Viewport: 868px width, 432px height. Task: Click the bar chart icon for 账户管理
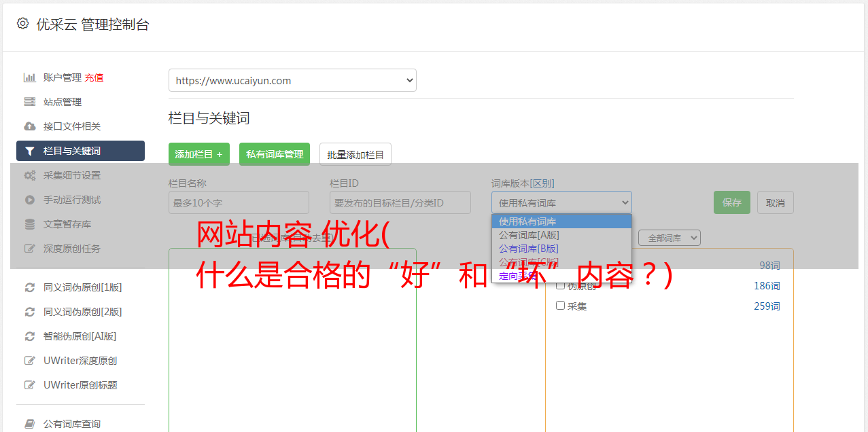(x=30, y=77)
